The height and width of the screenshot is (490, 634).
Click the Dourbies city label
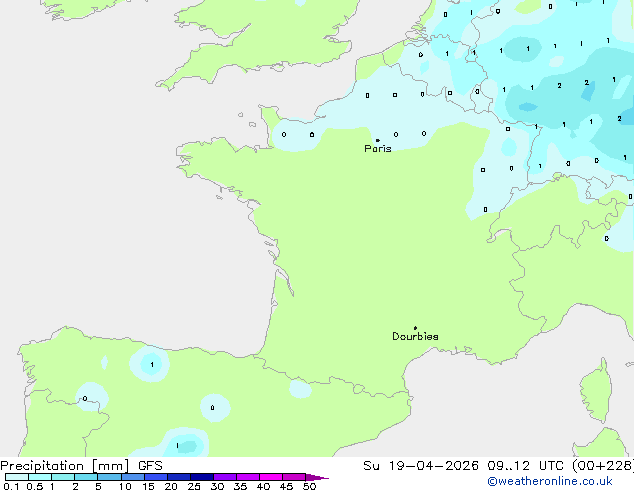click(x=415, y=336)
